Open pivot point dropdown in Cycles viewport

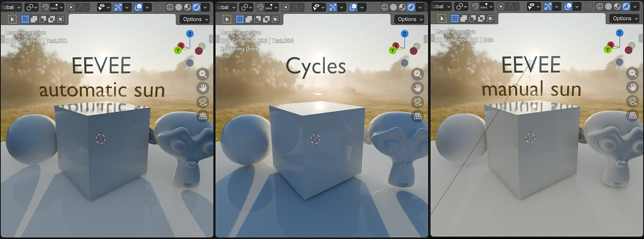(246, 7)
